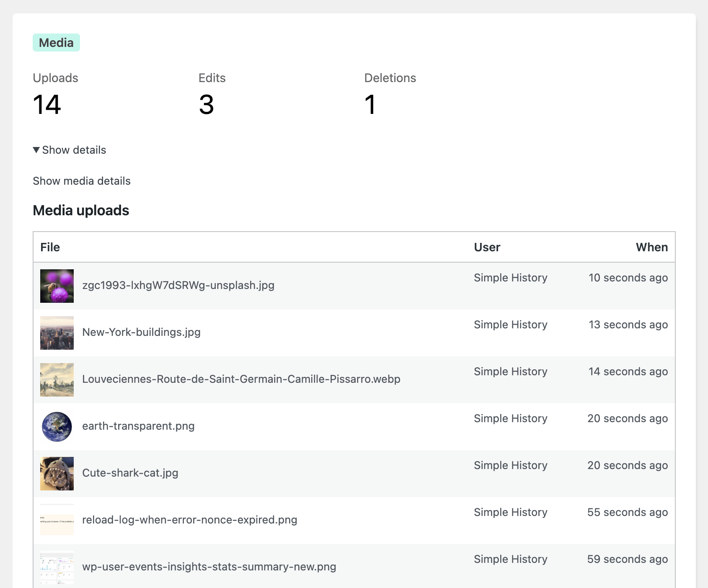
Task: Click the Edits count showing 3
Action: tap(206, 105)
